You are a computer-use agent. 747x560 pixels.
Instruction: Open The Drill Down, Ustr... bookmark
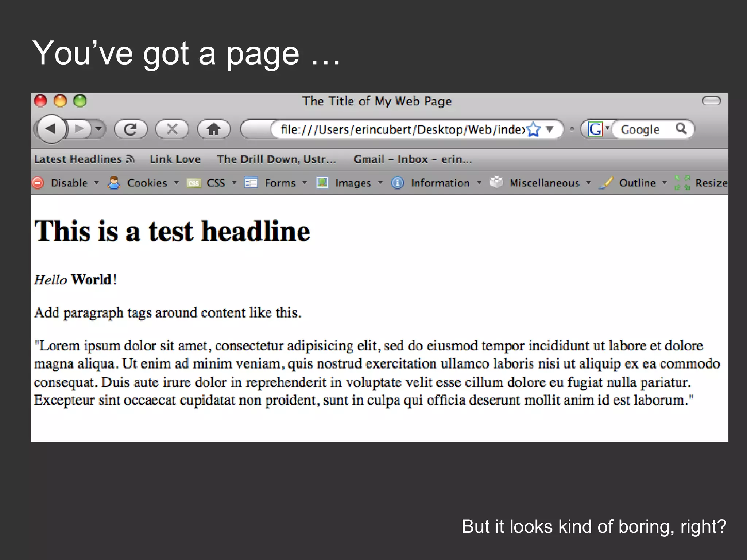(276, 159)
